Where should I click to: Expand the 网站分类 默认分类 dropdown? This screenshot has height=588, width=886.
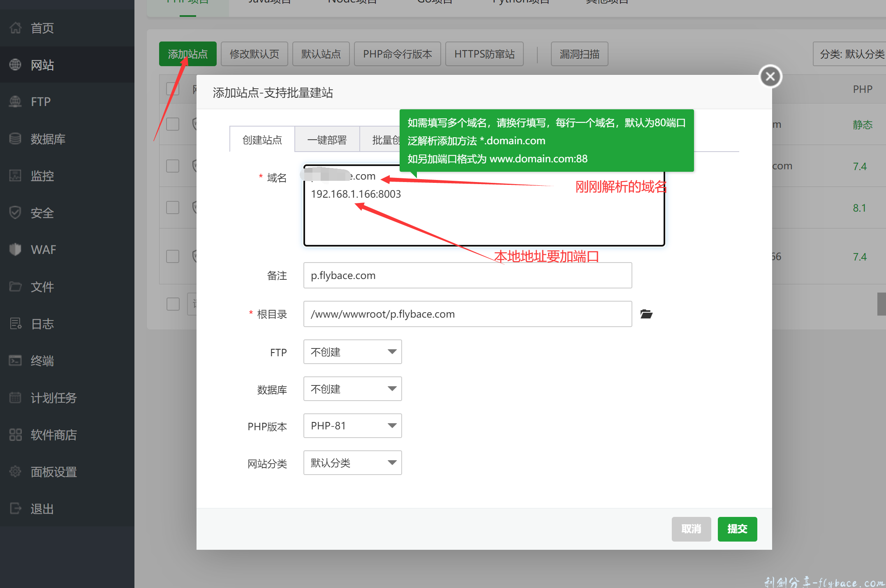[x=352, y=463]
